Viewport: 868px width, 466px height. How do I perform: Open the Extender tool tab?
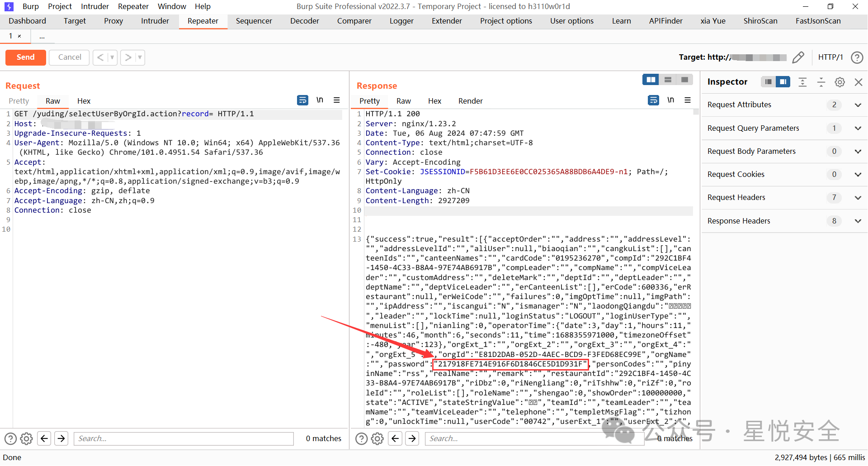click(x=447, y=21)
